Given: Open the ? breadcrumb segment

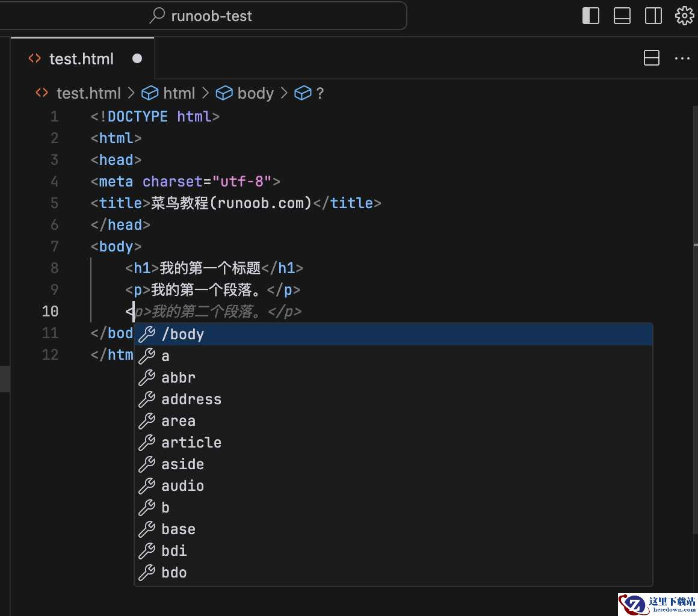Looking at the screenshot, I should point(320,93).
